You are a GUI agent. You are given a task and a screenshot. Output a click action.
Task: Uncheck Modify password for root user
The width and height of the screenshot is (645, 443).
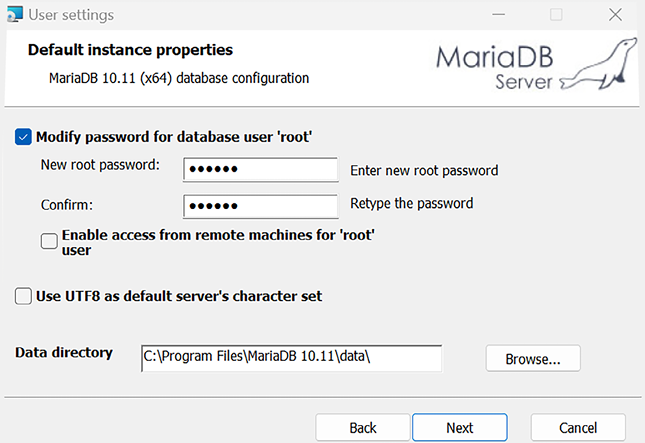(24, 137)
